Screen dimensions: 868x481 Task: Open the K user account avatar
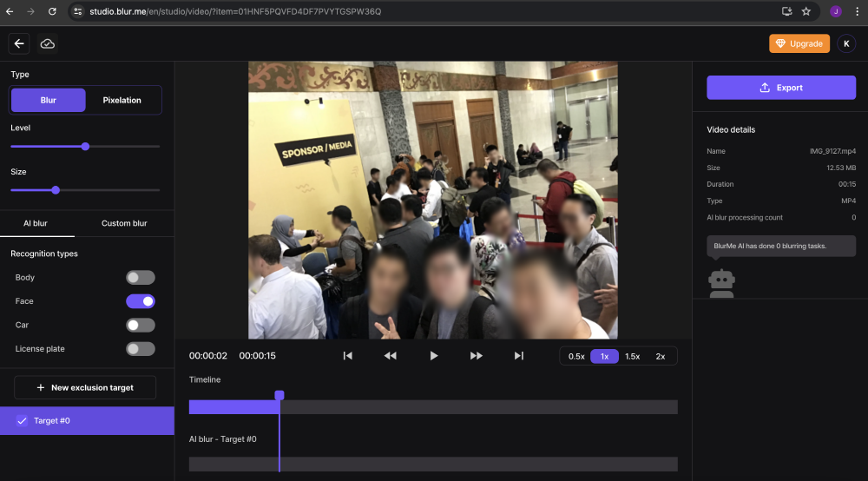click(846, 43)
